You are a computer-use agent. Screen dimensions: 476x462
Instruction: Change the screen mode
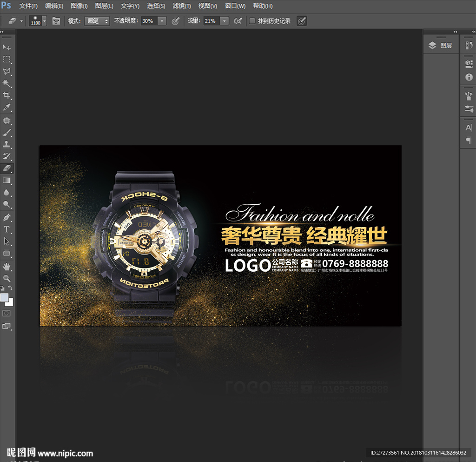[x=7, y=326]
